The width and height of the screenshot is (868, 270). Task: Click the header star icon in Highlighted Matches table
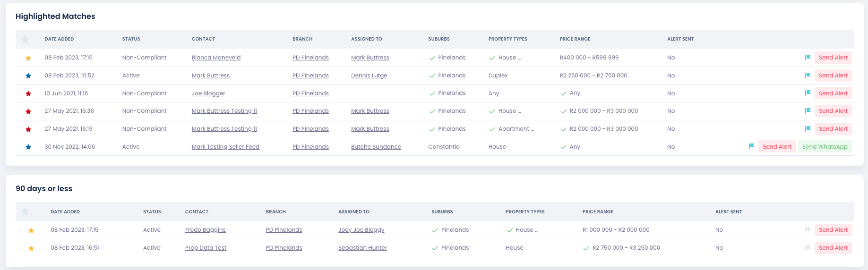(x=26, y=39)
